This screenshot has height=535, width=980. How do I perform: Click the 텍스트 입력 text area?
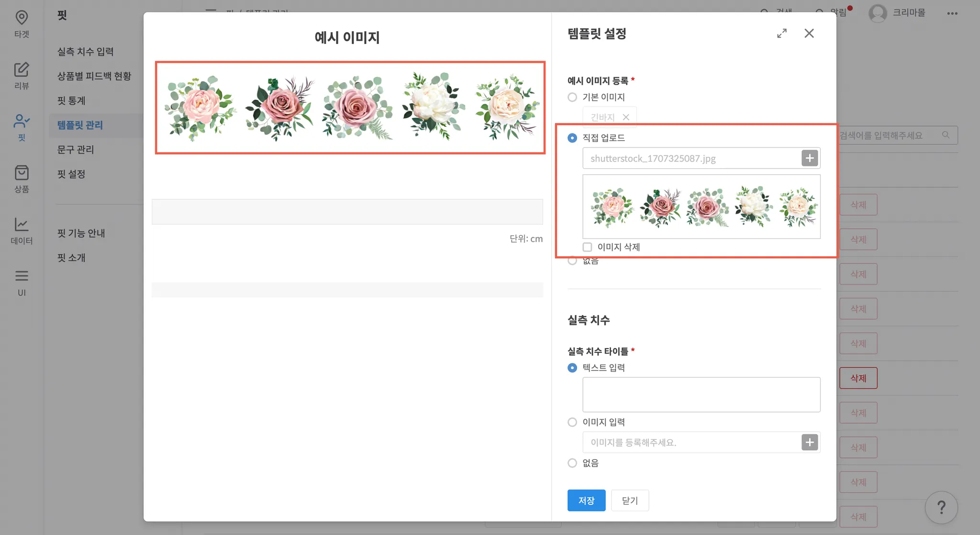click(x=701, y=394)
